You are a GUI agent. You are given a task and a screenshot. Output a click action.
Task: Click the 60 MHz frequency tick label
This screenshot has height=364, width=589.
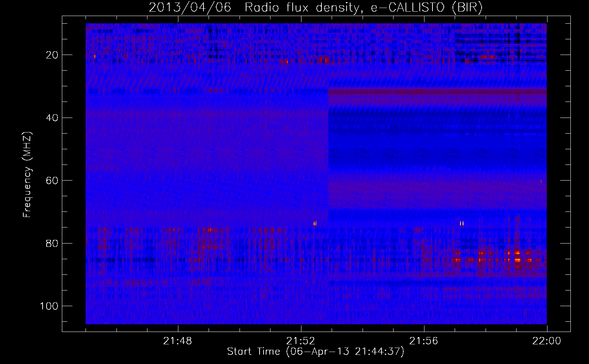[52, 181]
